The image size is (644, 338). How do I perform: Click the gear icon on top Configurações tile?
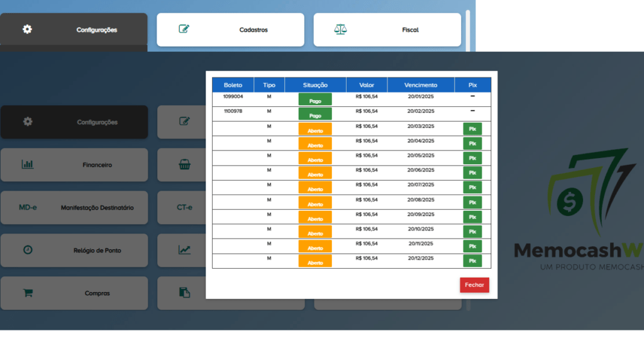point(27,30)
